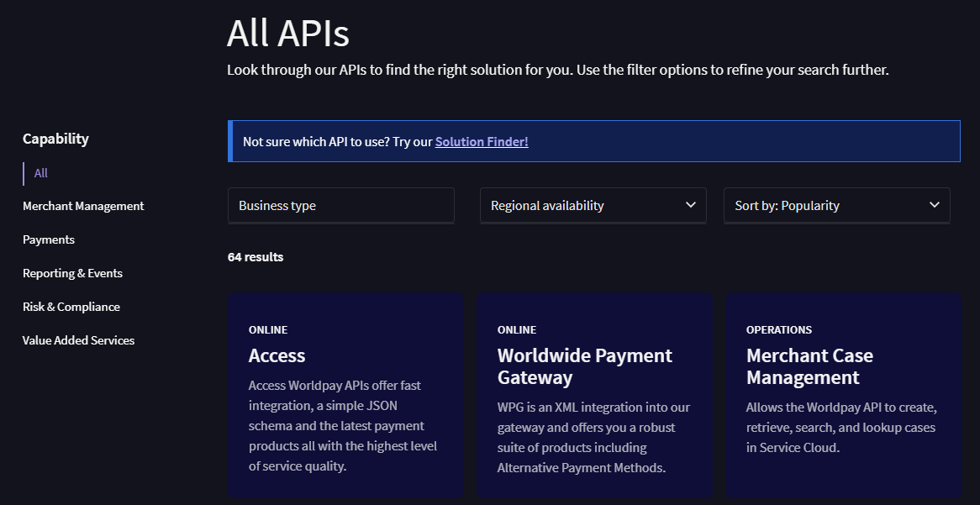
Task: Show Value Added Services APIs
Action: tap(78, 340)
